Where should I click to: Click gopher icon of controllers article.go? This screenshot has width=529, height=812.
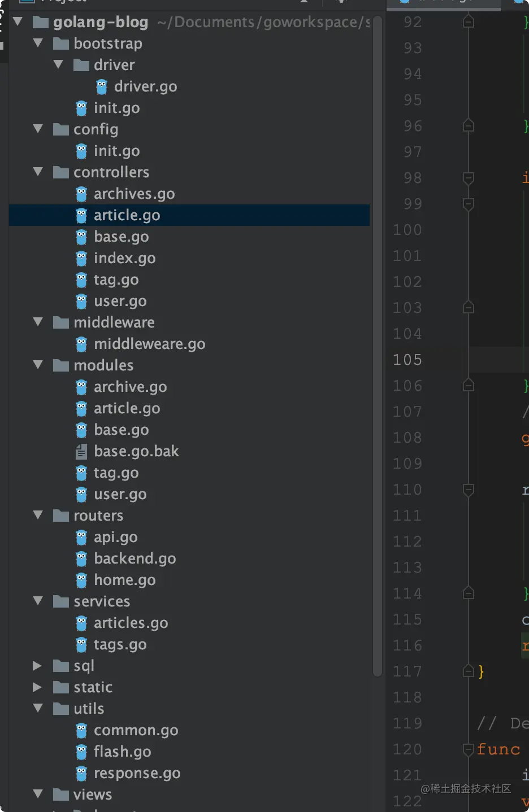point(81,215)
